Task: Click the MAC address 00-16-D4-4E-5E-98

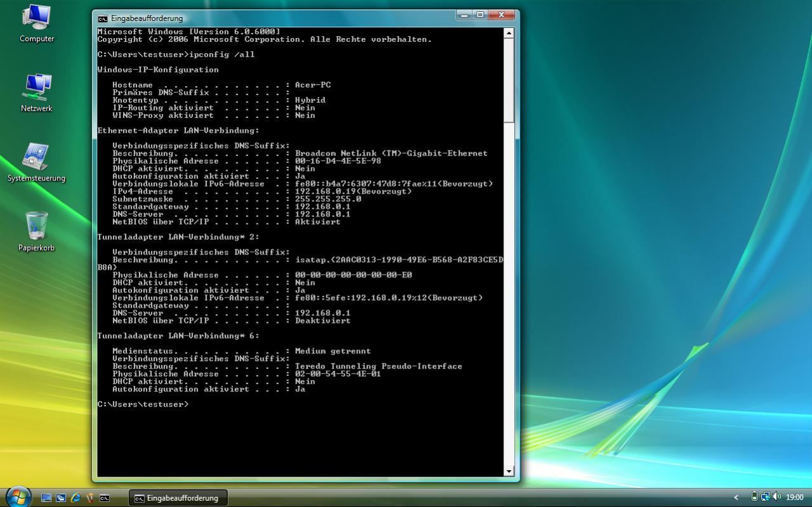Action: pos(338,161)
